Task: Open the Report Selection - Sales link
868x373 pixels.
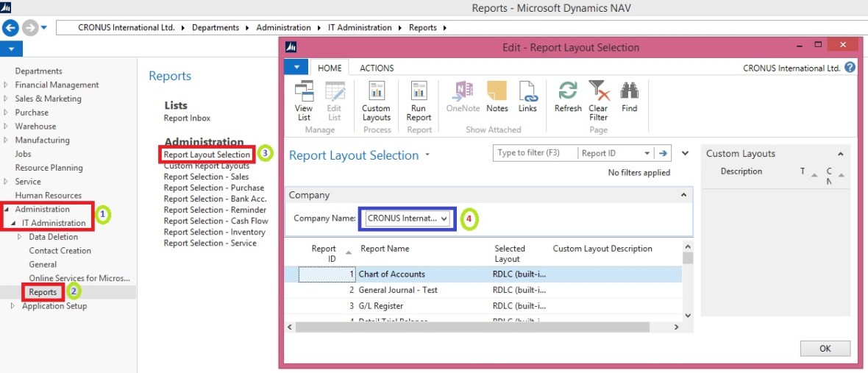Action: (206, 177)
